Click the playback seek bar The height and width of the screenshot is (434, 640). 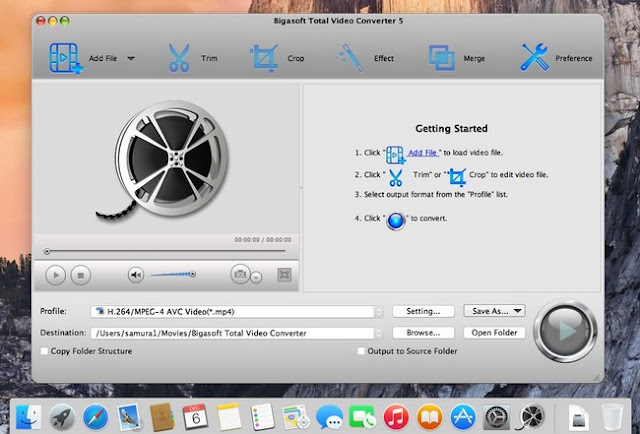(165, 251)
